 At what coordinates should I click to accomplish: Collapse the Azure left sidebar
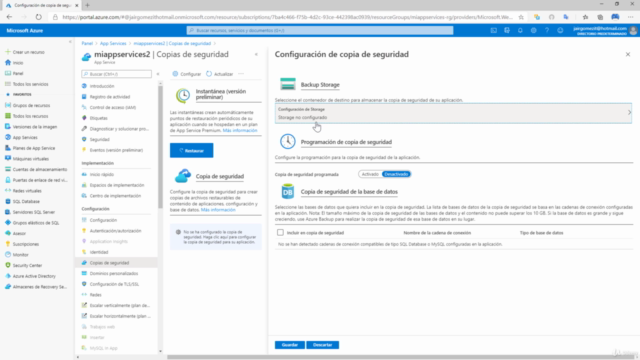pyautogui.click(x=70, y=42)
